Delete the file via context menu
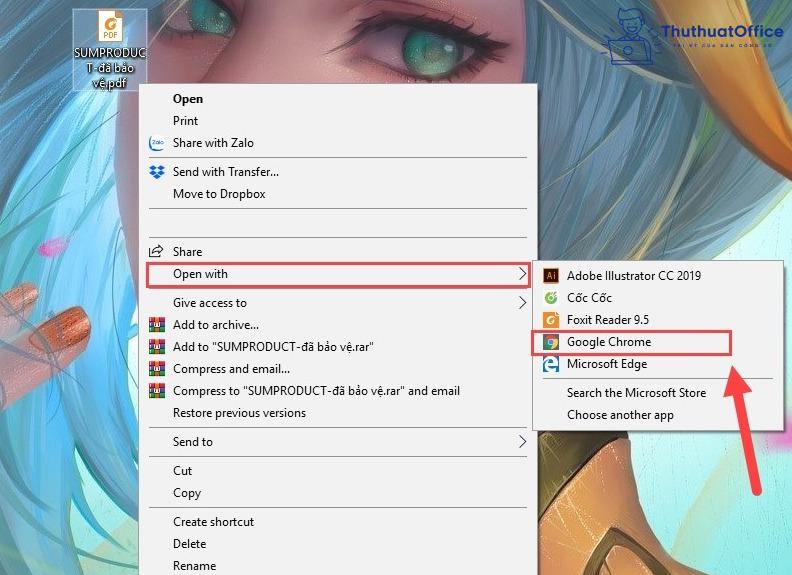792x575 pixels. pyautogui.click(x=189, y=544)
